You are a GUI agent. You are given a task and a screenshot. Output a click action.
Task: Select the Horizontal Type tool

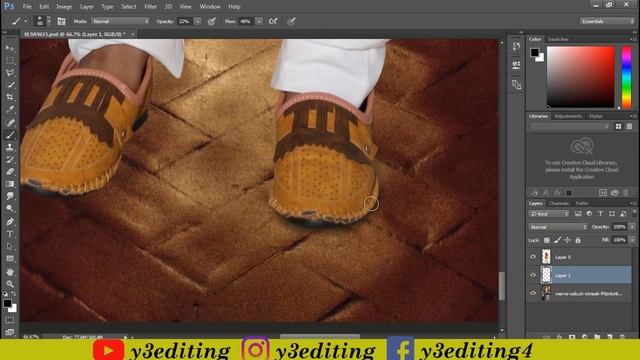click(x=10, y=234)
